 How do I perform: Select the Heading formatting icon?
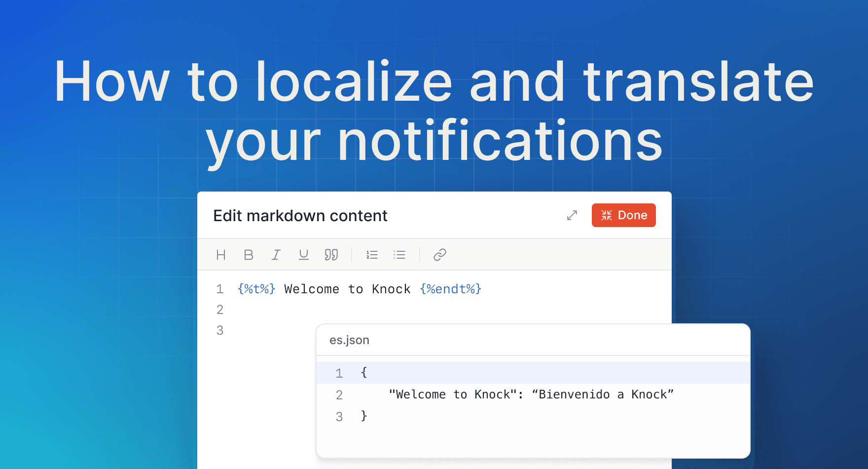point(221,255)
